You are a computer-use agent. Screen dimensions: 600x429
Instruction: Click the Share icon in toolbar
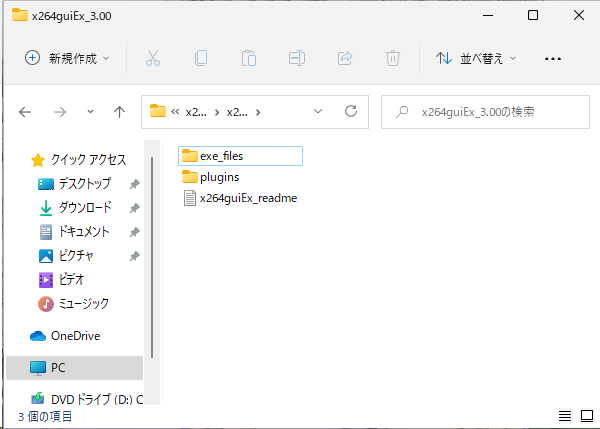(x=345, y=58)
